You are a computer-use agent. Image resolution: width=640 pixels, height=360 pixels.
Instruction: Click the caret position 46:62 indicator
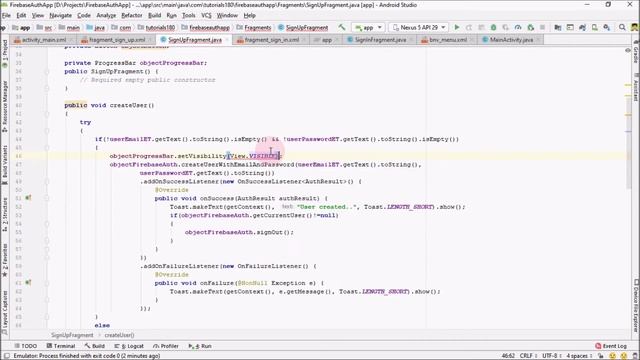click(x=508, y=356)
